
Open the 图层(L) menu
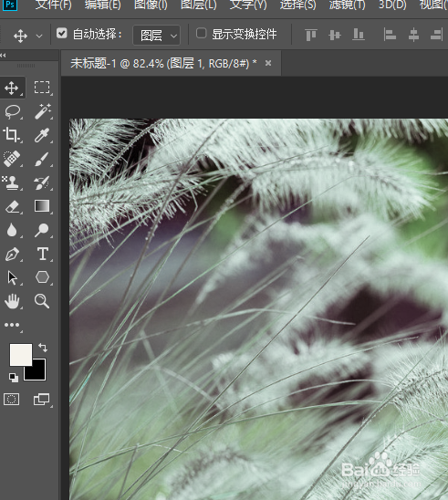coord(198,5)
